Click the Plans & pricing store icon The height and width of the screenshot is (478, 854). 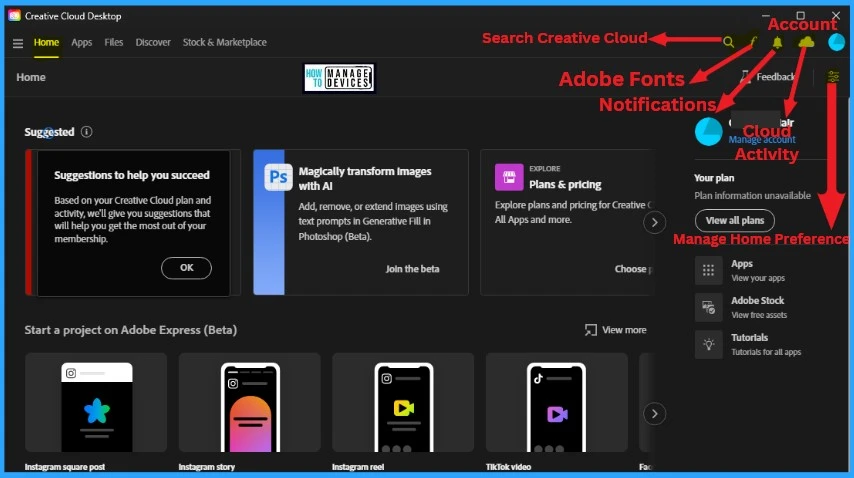(509, 177)
